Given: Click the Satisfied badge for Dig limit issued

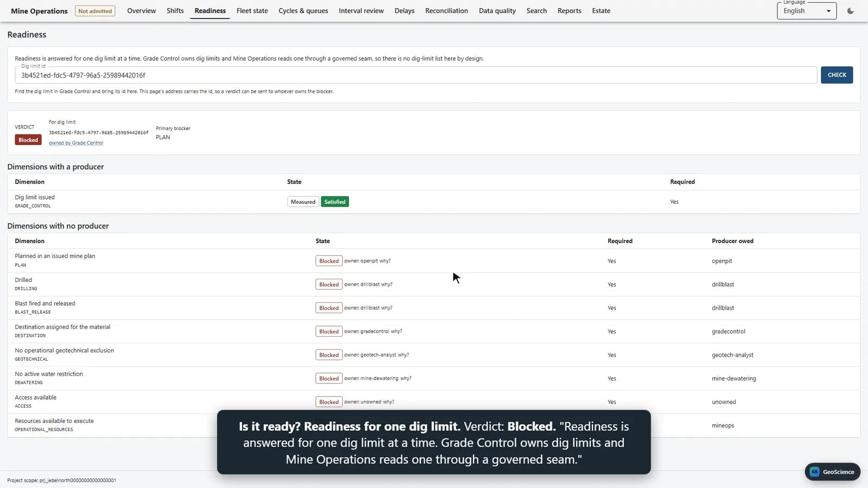Looking at the screenshot, I should [335, 202].
